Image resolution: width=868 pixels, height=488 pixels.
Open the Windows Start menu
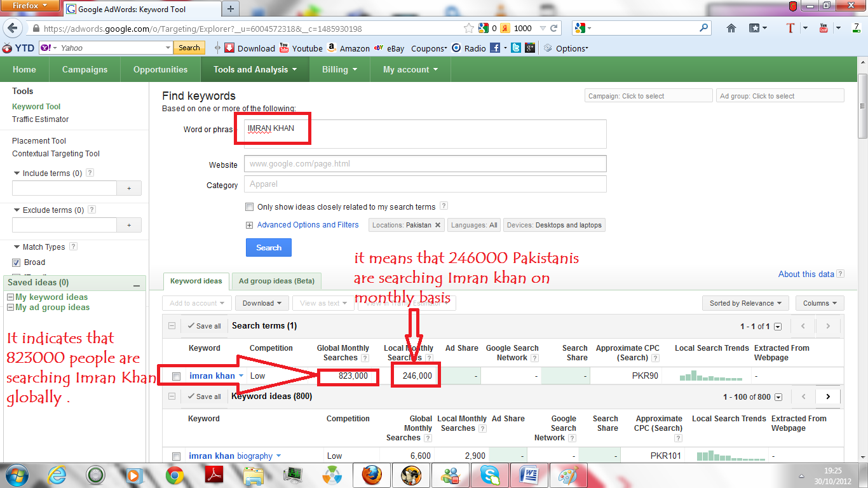click(x=17, y=475)
